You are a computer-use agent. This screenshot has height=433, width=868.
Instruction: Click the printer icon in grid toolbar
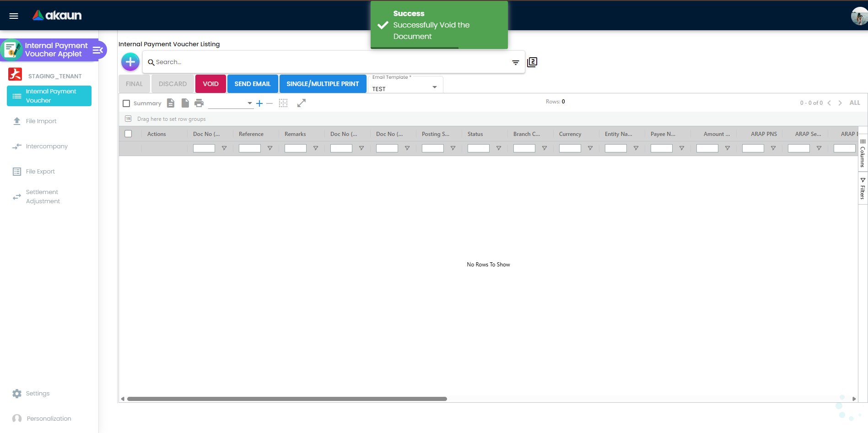point(199,103)
